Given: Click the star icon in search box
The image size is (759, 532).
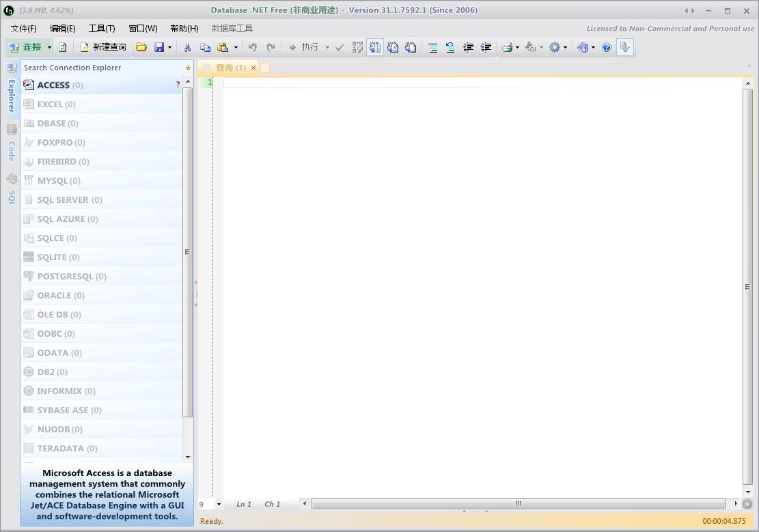Looking at the screenshot, I should pos(189,68).
